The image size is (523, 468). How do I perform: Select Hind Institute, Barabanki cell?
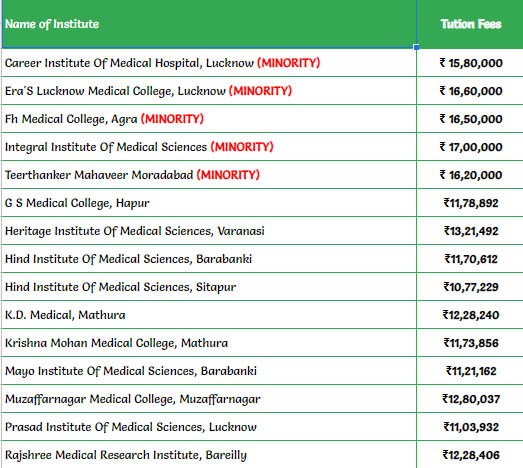(x=209, y=259)
